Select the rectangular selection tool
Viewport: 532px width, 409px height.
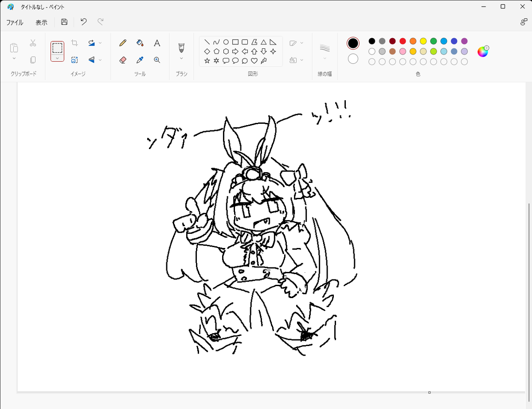(57, 48)
